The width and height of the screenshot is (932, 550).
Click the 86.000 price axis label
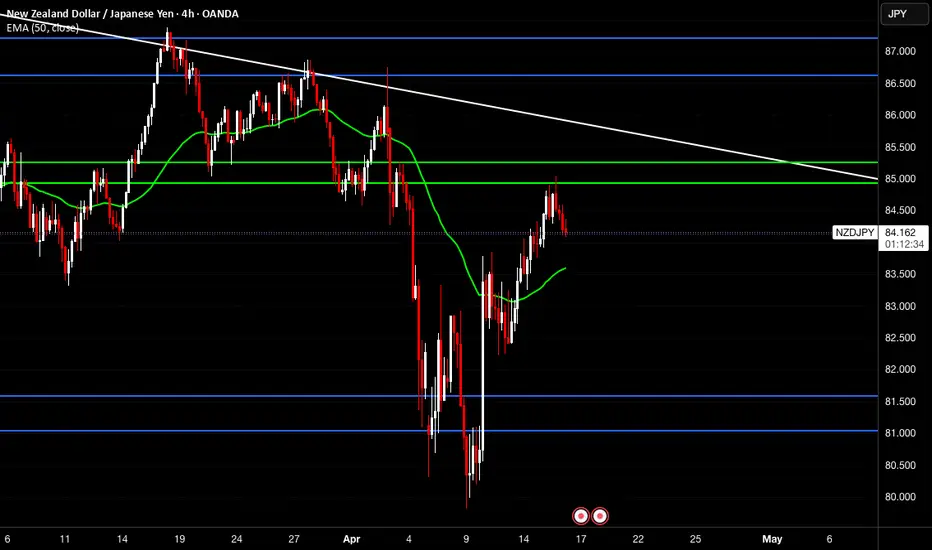click(x=900, y=115)
